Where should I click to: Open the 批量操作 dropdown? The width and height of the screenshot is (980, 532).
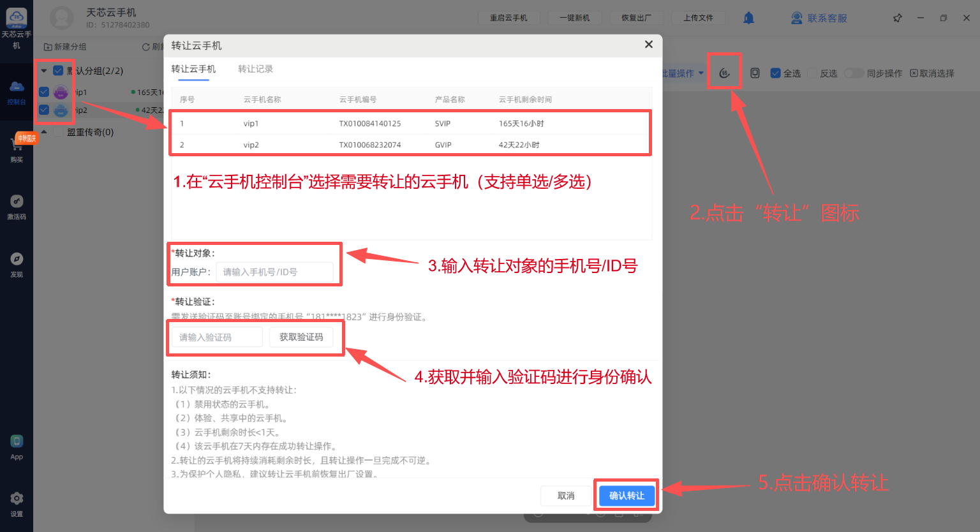(x=681, y=73)
